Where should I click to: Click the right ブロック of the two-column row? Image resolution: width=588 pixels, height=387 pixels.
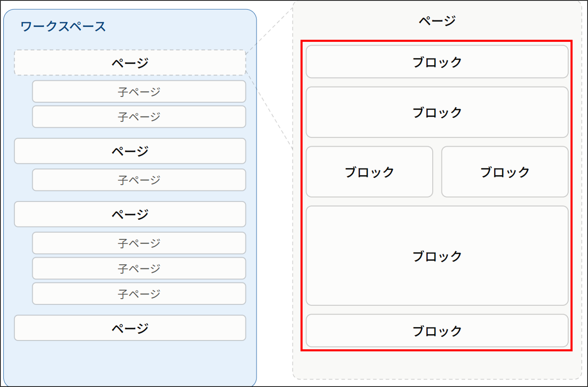pos(505,172)
